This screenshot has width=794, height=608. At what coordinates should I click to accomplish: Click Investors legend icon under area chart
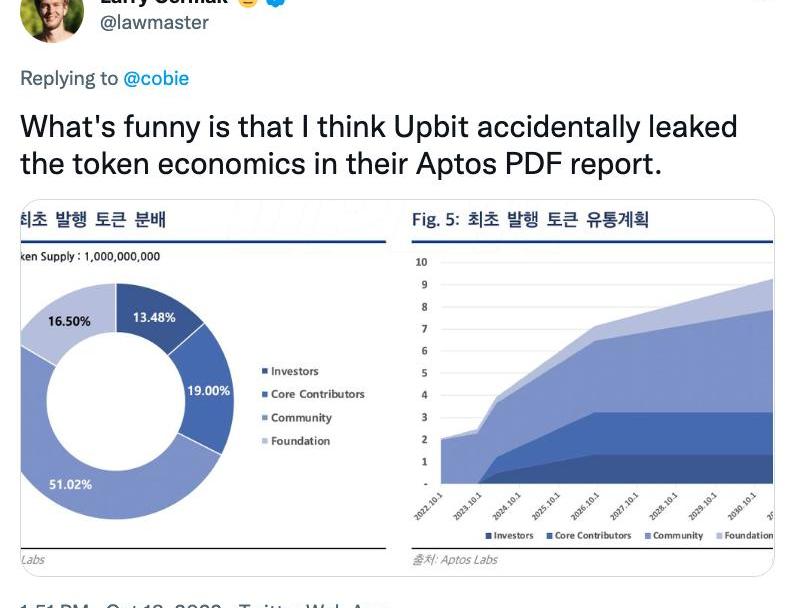pos(489,536)
